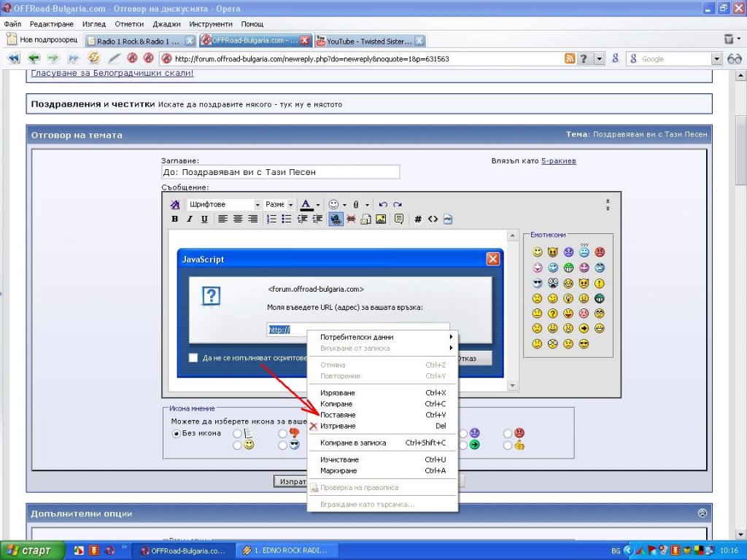747x560 pixels.
Task: Toggle italic text formatting
Action: click(x=190, y=219)
